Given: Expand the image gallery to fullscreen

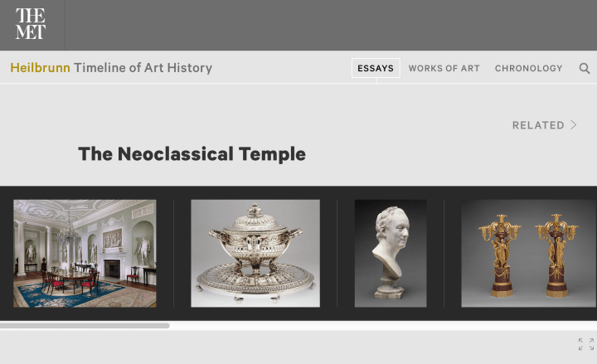Looking at the screenshot, I should (586, 344).
